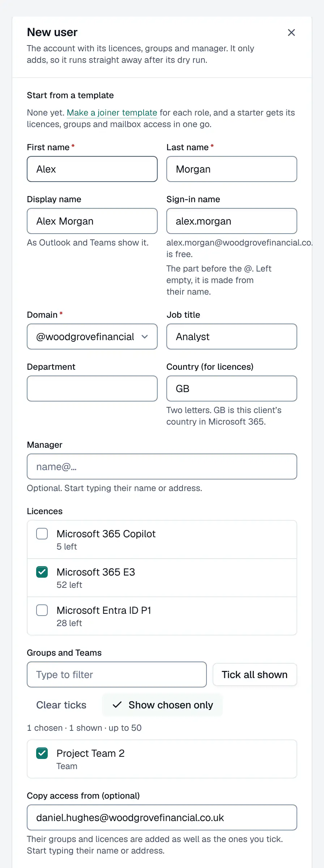
Task: Edit the Display name field
Action: click(92, 221)
